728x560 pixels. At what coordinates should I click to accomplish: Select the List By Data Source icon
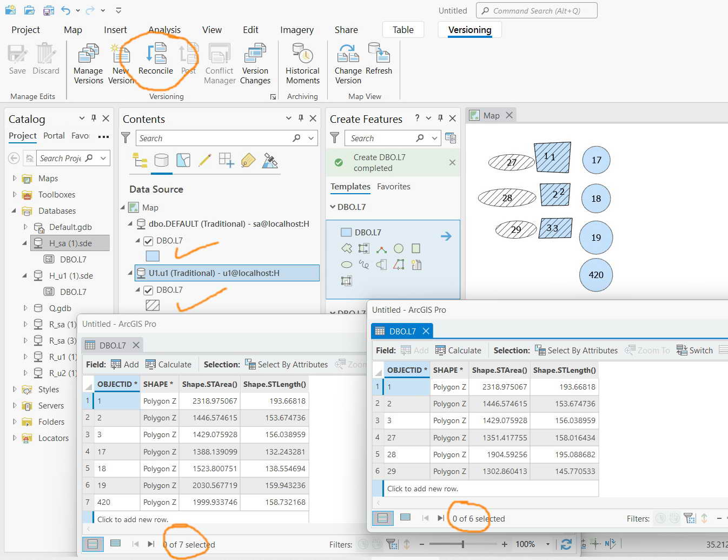pyautogui.click(x=161, y=160)
